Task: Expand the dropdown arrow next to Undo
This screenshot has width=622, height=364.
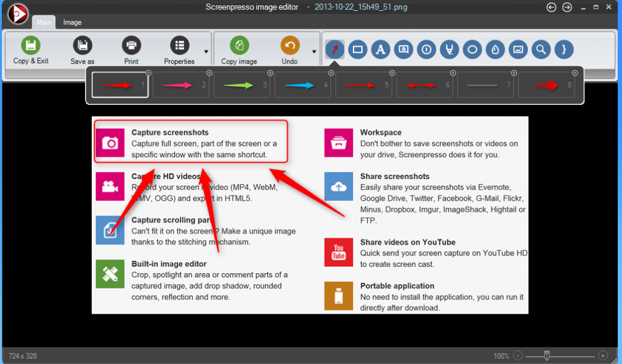Action: tap(314, 52)
